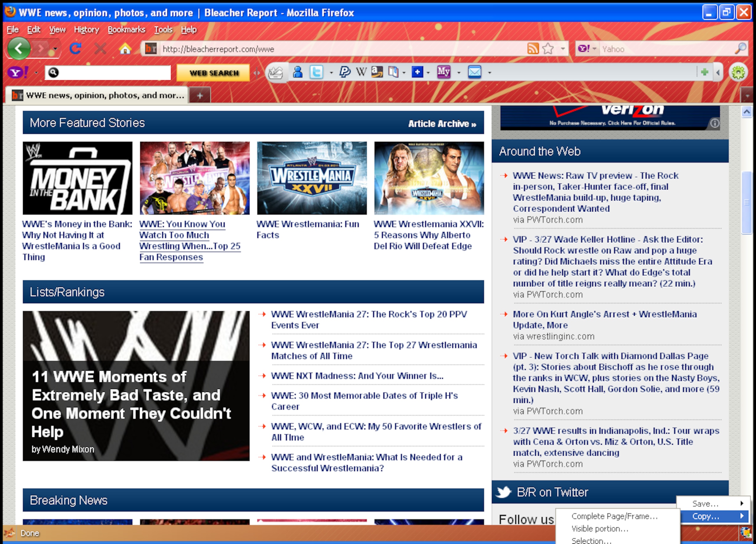756x544 pixels.
Task: Expand the back/forward history dropdown arrow
Action: pyautogui.click(x=55, y=49)
